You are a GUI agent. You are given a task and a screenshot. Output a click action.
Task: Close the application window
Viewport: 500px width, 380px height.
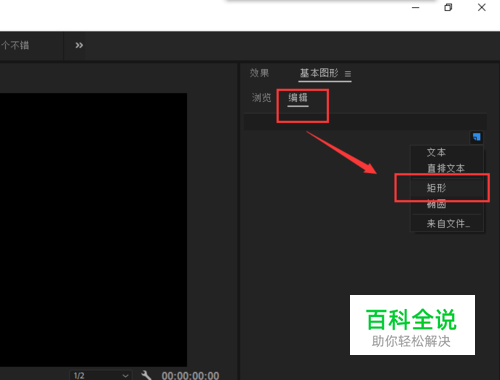pyautogui.click(x=482, y=7)
